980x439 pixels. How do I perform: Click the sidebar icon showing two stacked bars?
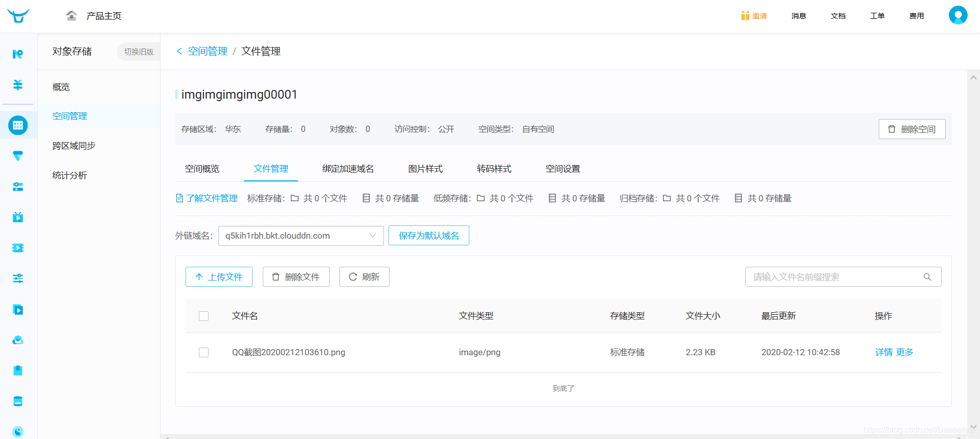tap(18, 187)
